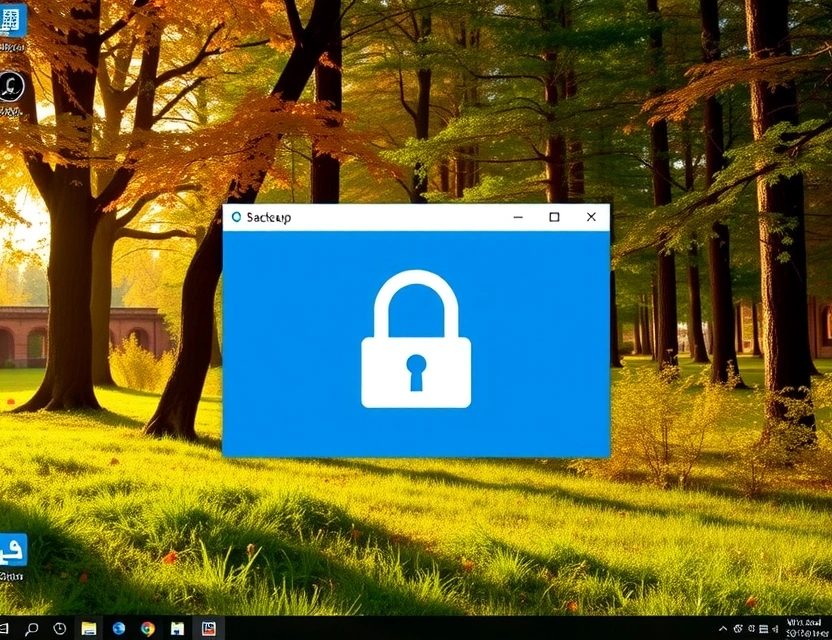Select the blue grid desktop icon at the top left
Screen dimensions: 832x640
[12, 19]
